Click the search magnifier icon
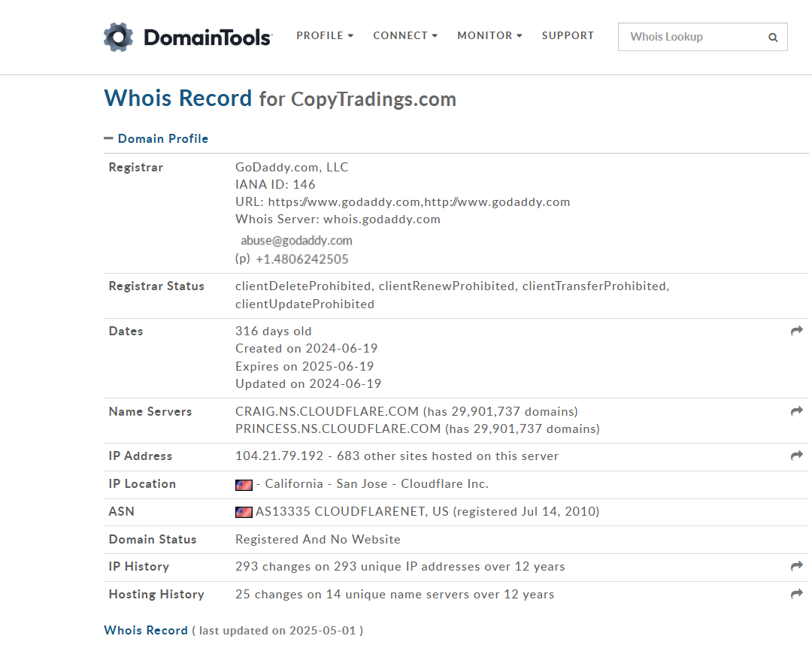This screenshot has width=812, height=645. [773, 38]
